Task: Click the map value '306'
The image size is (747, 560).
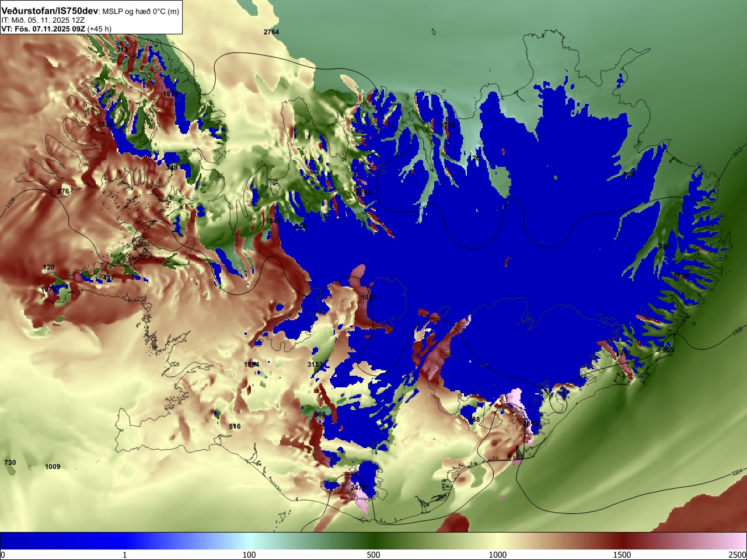Action: pyautogui.click(x=664, y=247)
